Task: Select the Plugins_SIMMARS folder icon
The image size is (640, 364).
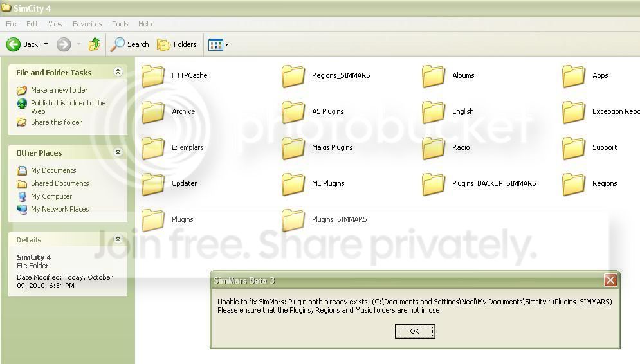Action: point(293,220)
